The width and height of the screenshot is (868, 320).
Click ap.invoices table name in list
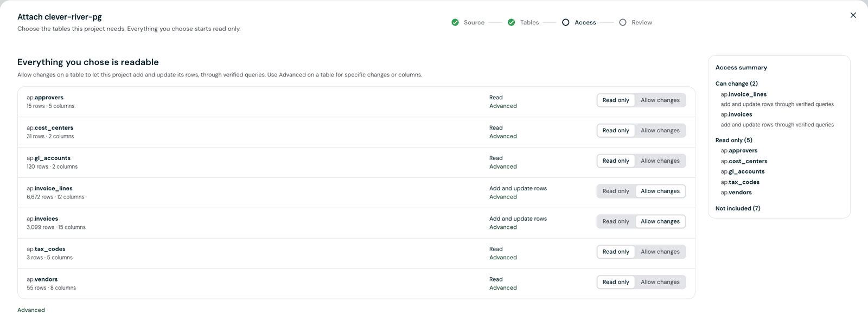click(x=42, y=219)
